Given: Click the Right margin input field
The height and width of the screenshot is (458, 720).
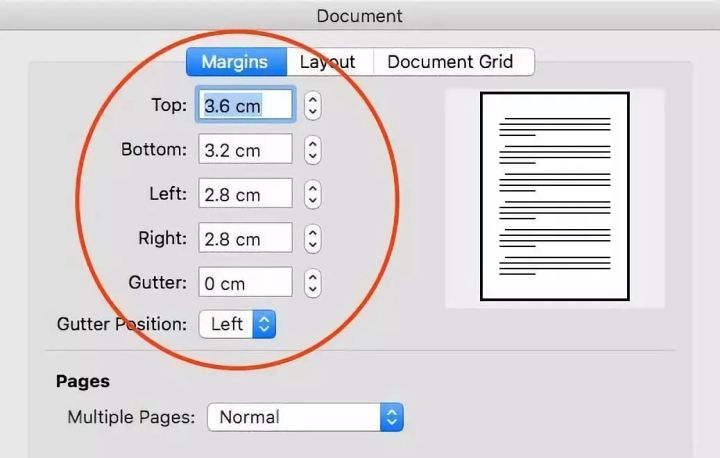Looking at the screenshot, I should click(x=246, y=237).
